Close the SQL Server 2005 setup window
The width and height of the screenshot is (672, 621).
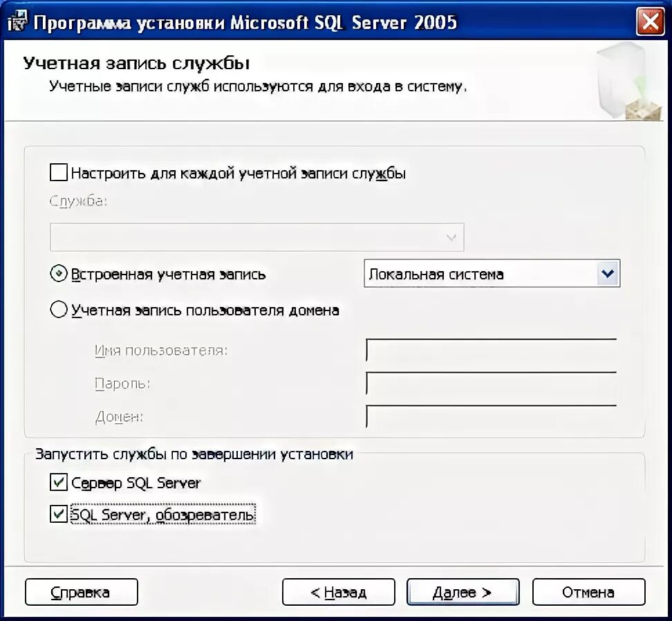650,21
